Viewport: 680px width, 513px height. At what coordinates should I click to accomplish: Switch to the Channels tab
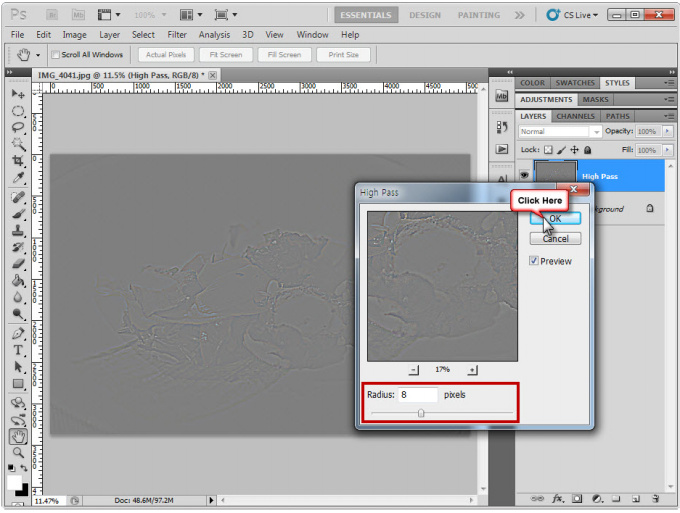[x=575, y=116]
